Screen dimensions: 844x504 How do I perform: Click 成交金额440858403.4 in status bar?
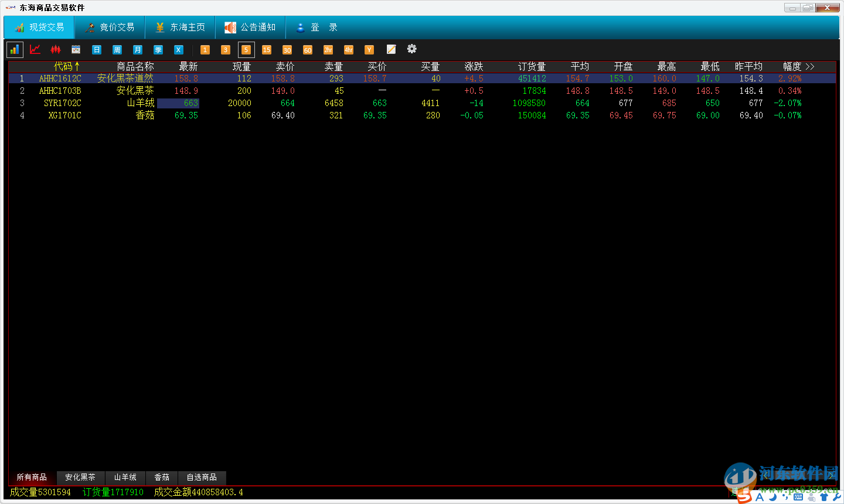tap(199, 492)
